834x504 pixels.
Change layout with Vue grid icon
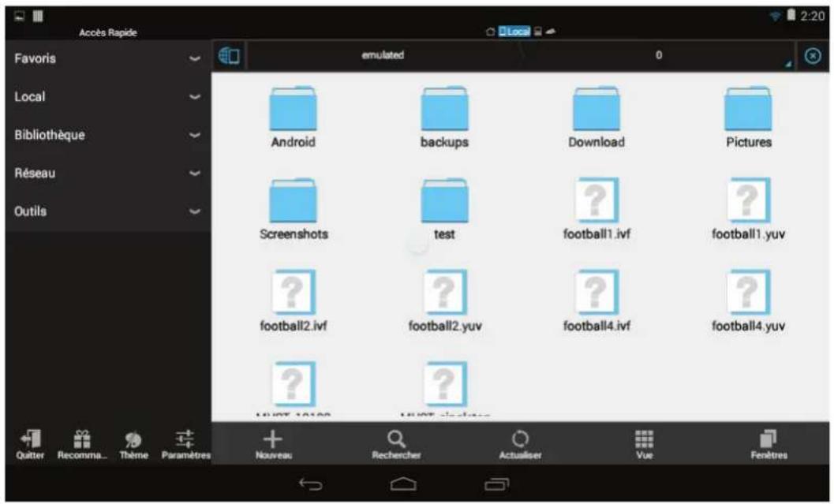pos(644,445)
